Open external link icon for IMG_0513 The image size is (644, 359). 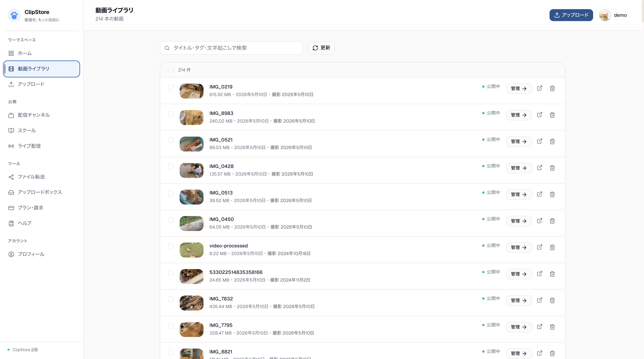tap(539, 194)
